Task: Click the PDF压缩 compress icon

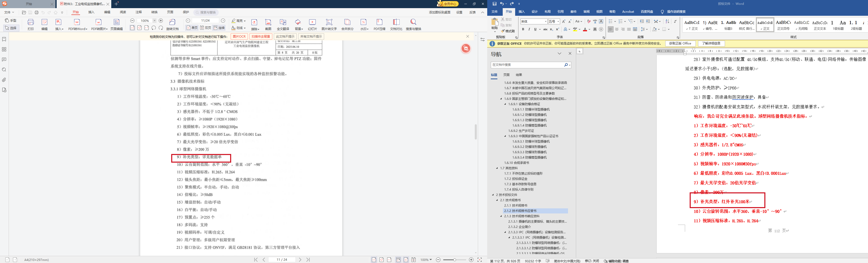Action: coord(379,22)
